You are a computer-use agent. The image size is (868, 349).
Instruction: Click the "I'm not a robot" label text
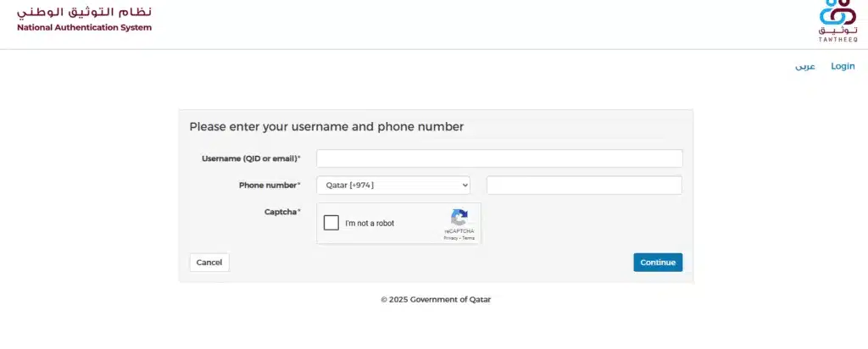tap(370, 224)
